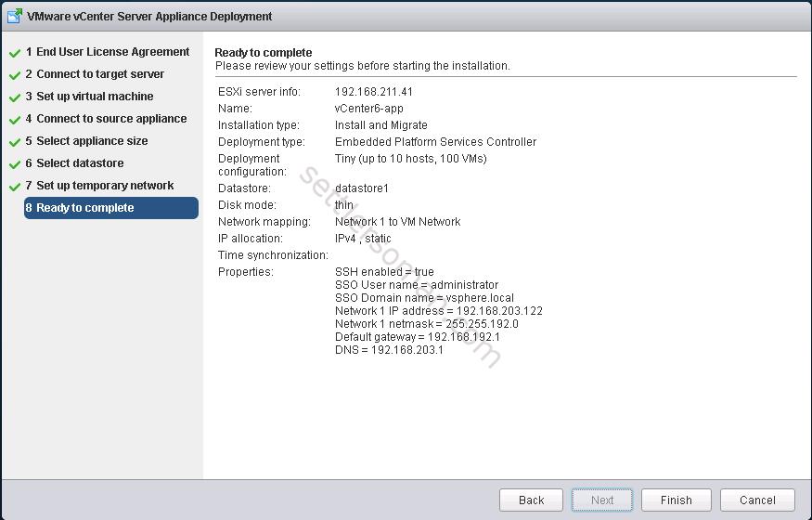
Task: Click the green checkmark beside Select datastore
Action: point(15,164)
